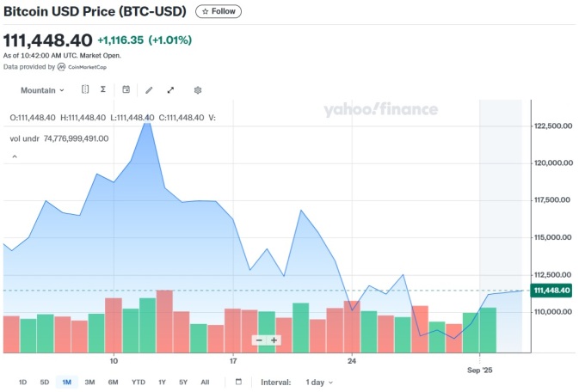585x392 pixels.
Task: Click the events calendar icon in toolbar
Action: [126, 89]
